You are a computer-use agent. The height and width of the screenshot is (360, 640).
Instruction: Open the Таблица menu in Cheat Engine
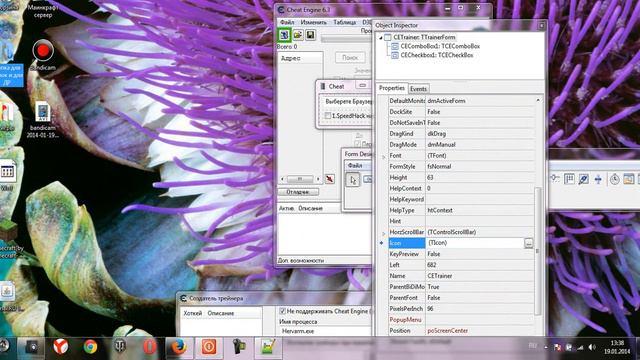pyautogui.click(x=344, y=22)
